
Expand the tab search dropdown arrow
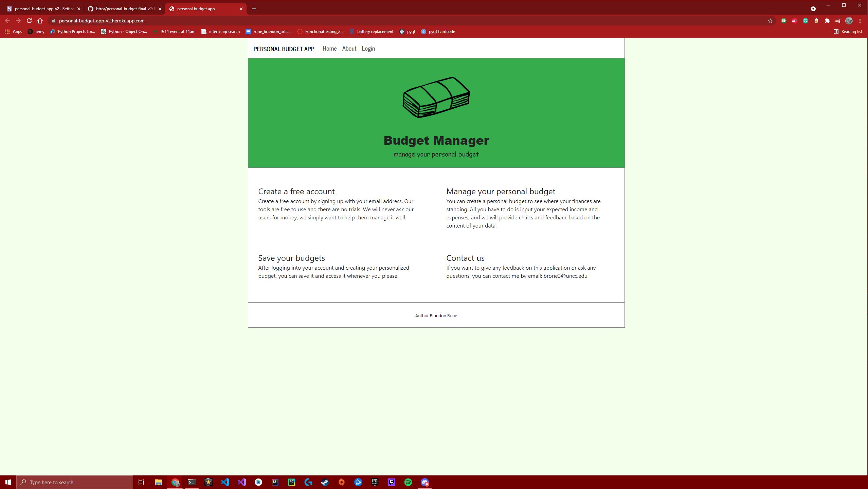(x=813, y=9)
